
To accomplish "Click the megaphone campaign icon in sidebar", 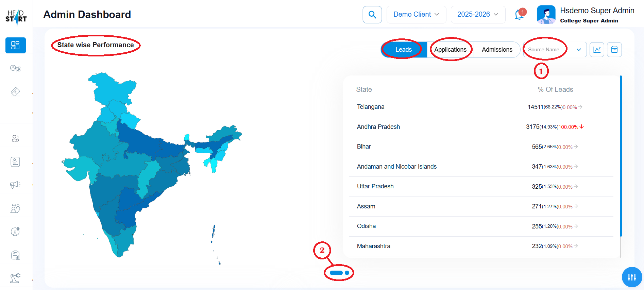I will click(x=15, y=185).
